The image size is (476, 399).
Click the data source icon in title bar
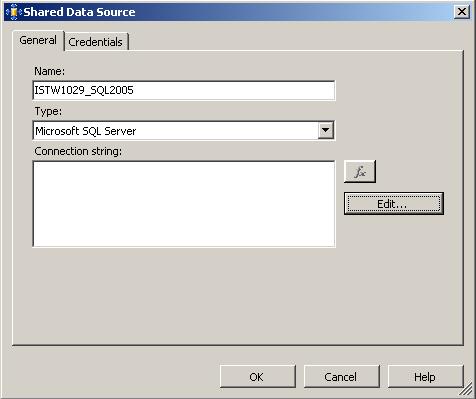coord(13,12)
